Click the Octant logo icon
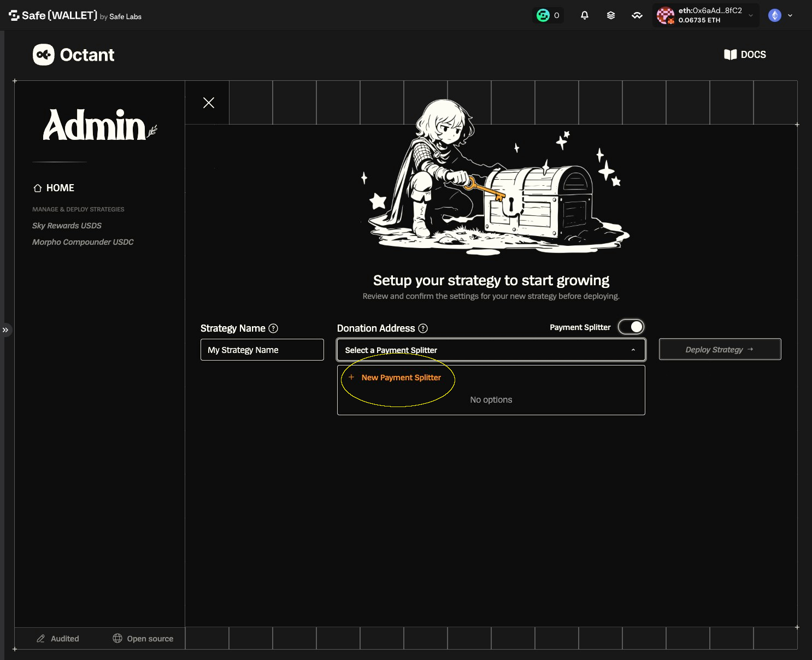The image size is (812, 660). [44, 55]
